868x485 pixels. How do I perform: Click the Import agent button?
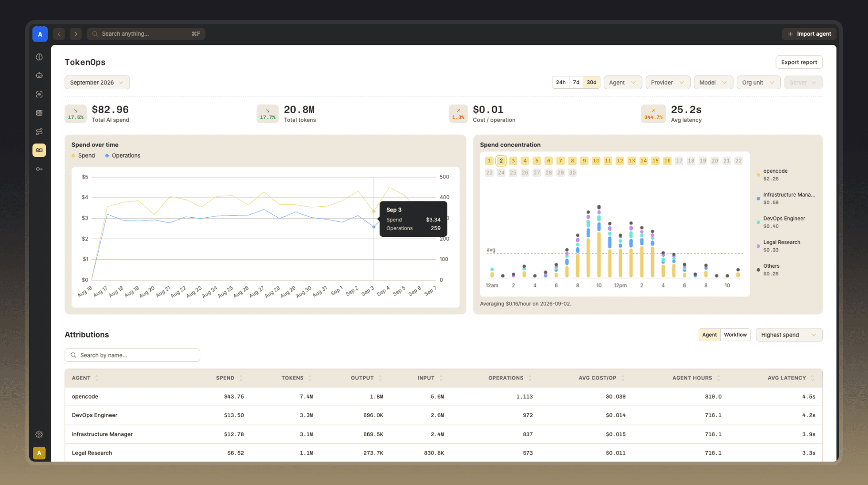pos(809,34)
